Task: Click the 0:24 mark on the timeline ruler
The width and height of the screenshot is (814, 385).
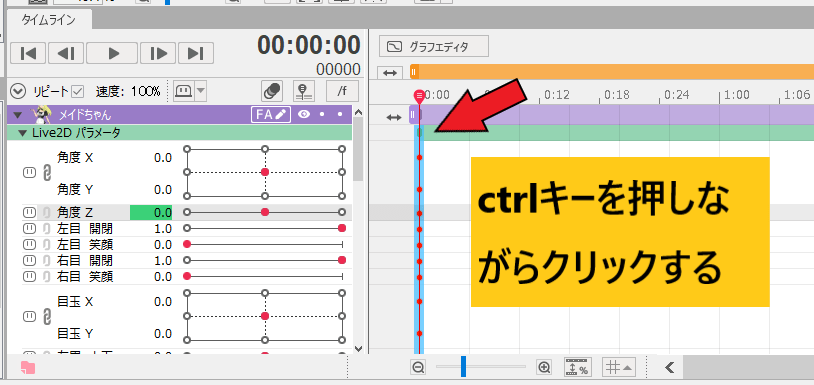Action: pos(676,95)
